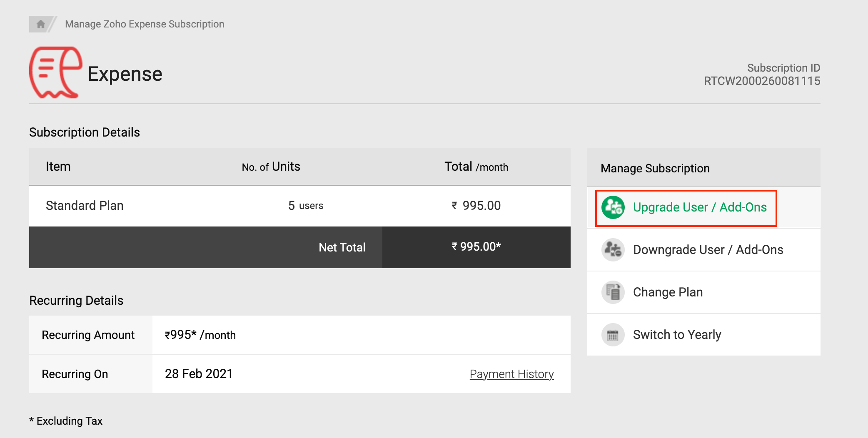Click the Recurring On date 28 Feb 2021

tap(199, 374)
